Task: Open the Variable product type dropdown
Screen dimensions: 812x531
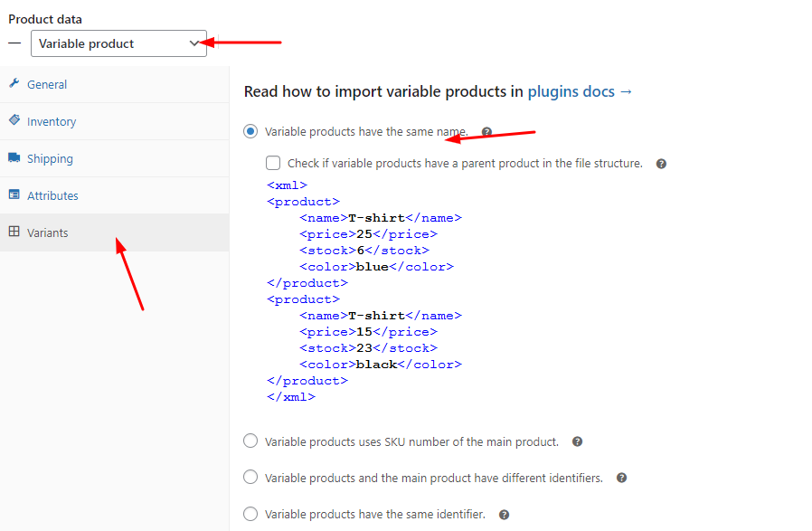Action: 118,43
